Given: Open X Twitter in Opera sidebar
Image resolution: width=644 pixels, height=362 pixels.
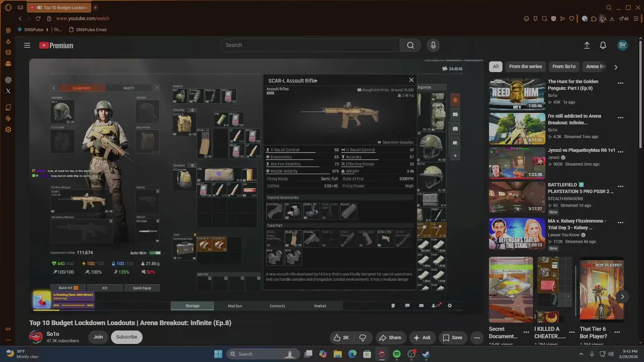Looking at the screenshot, I should coord(8,91).
